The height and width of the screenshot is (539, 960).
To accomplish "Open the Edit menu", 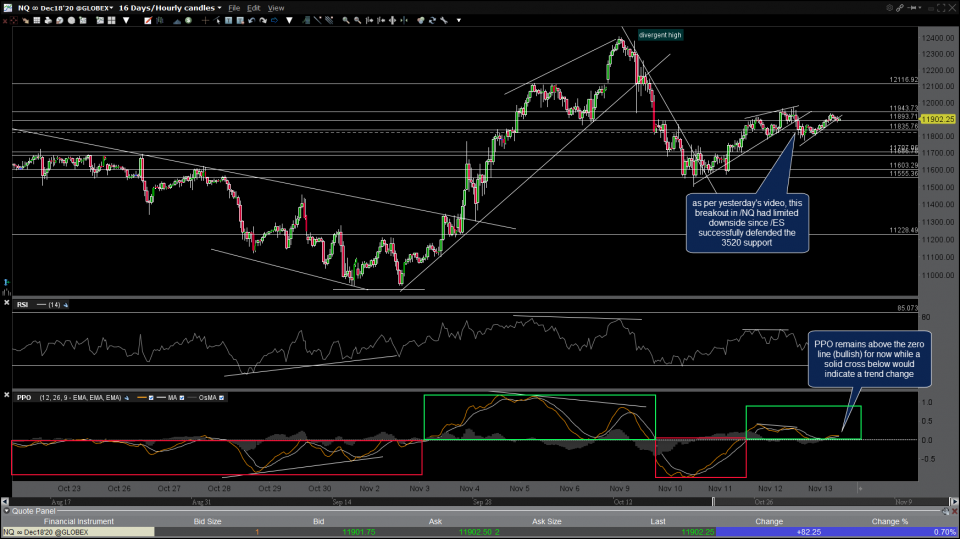I will pyautogui.click(x=253, y=8).
